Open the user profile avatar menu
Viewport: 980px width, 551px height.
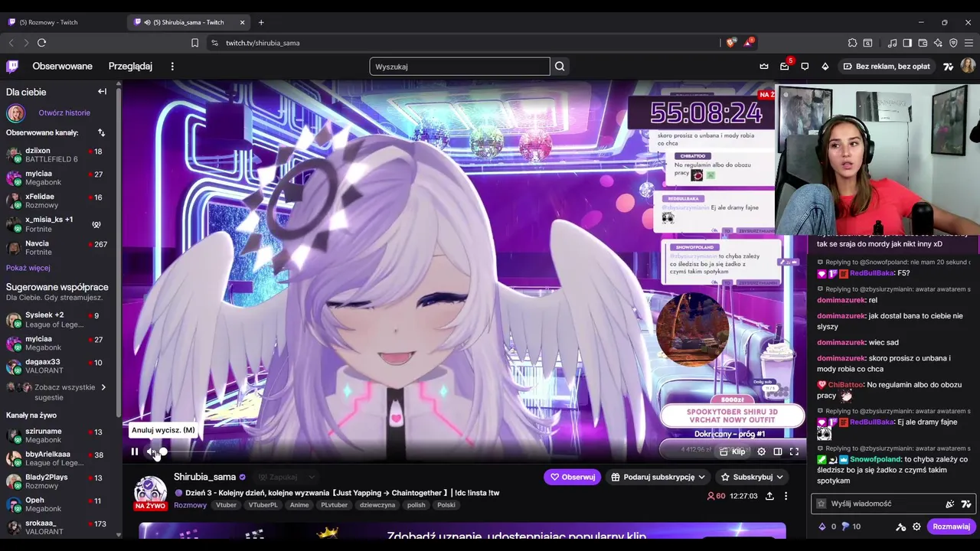coord(968,67)
